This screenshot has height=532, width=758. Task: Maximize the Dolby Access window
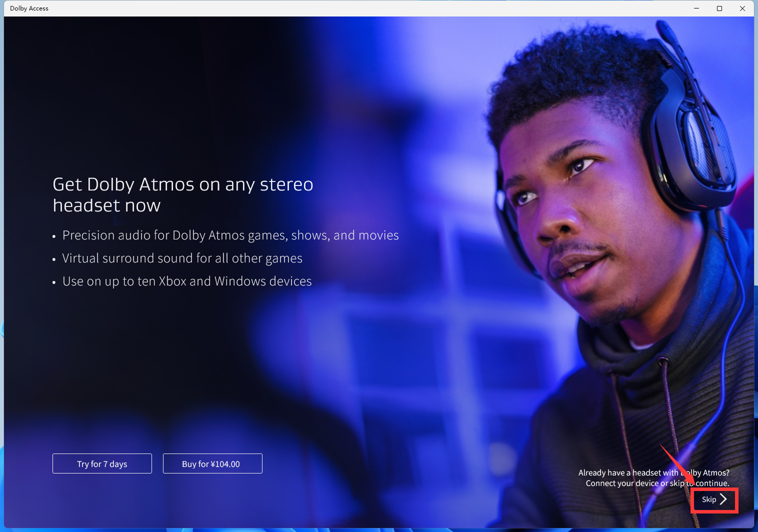(x=719, y=8)
